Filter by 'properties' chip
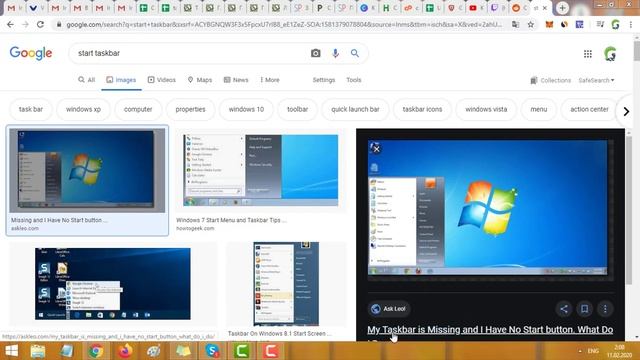 pyautogui.click(x=190, y=109)
